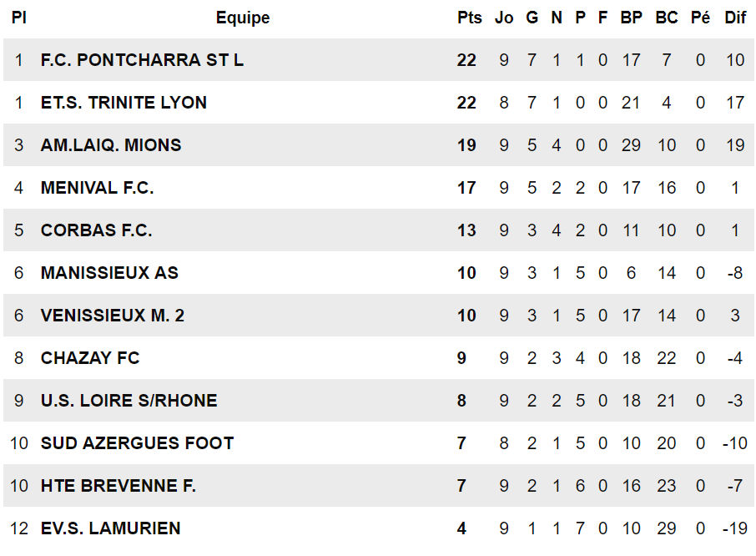Click the BP column header
Screen dimensions: 756x556
632,18
